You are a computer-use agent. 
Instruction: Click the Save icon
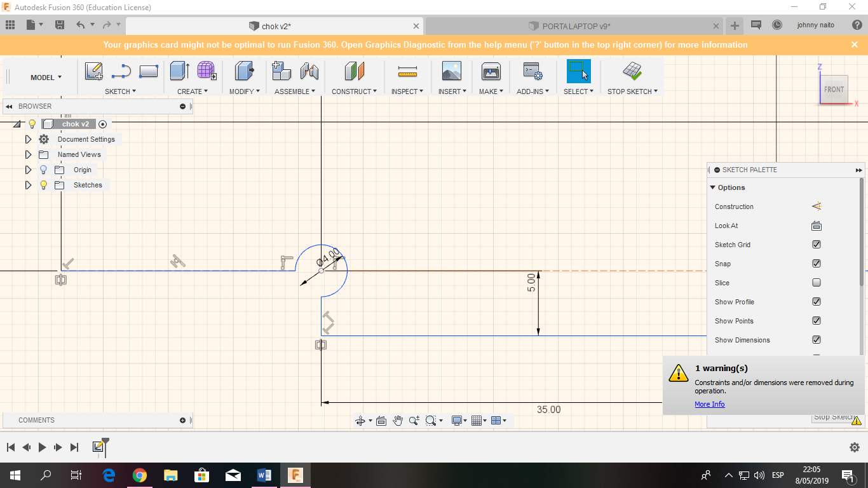[x=60, y=25]
